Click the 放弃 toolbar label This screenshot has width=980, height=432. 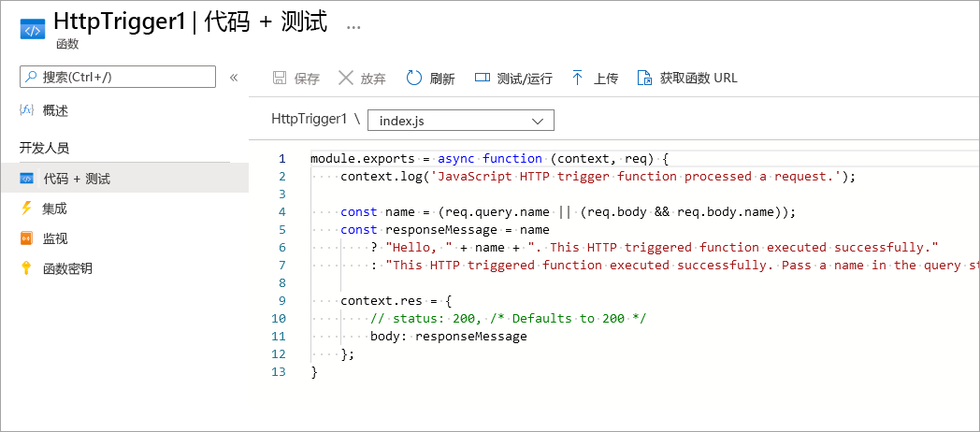tap(373, 79)
